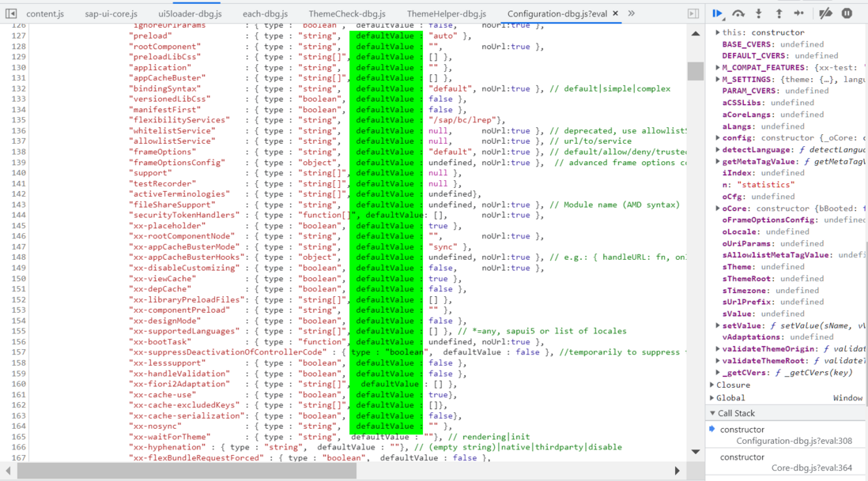Click the "flexibilityServices" key in code
Image resolution: width=868 pixels, height=481 pixels.
(179, 120)
